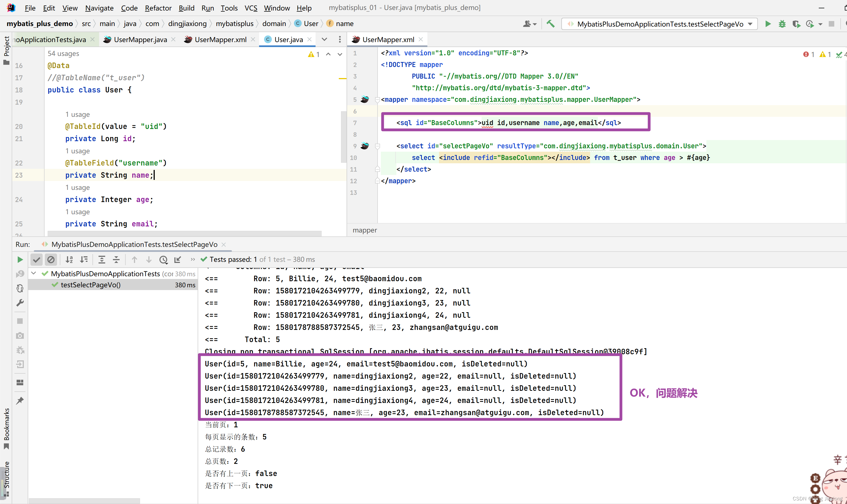Click the Build project hammer icon
The image size is (847, 504).
point(551,24)
